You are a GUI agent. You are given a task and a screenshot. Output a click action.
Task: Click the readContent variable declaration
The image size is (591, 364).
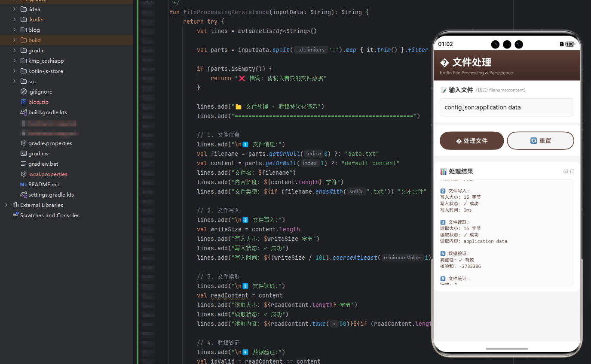(x=230, y=295)
